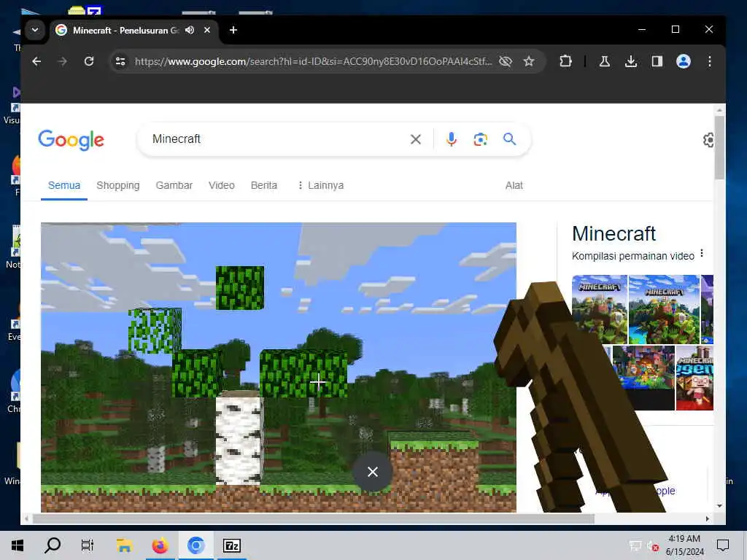
Task: Click the Google logo
Action: pos(71,140)
